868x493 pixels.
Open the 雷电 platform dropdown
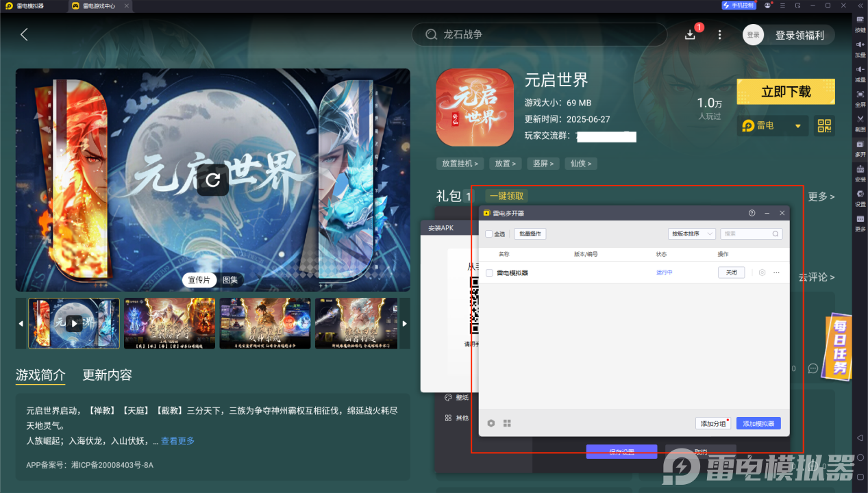pyautogui.click(x=773, y=126)
